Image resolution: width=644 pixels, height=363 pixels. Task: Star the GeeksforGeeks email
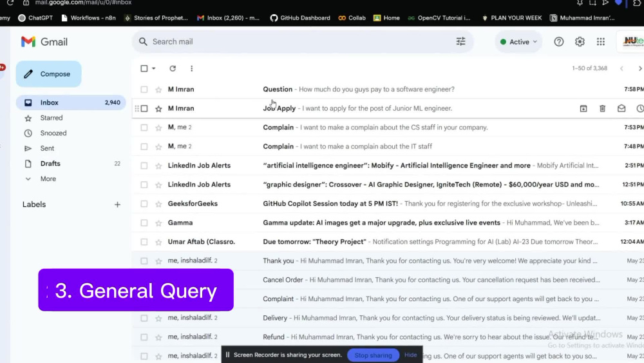[158, 204]
